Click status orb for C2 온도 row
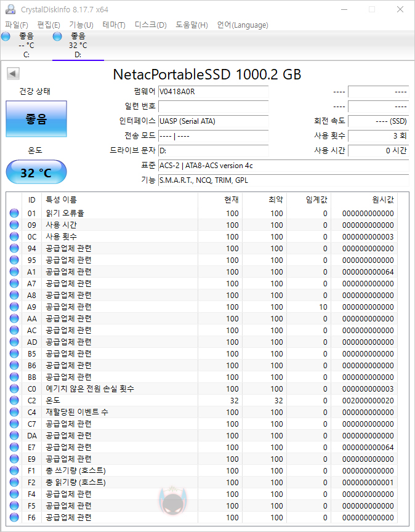The width and height of the screenshot is (415, 532). pyautogui.click(x=14, y=401)
